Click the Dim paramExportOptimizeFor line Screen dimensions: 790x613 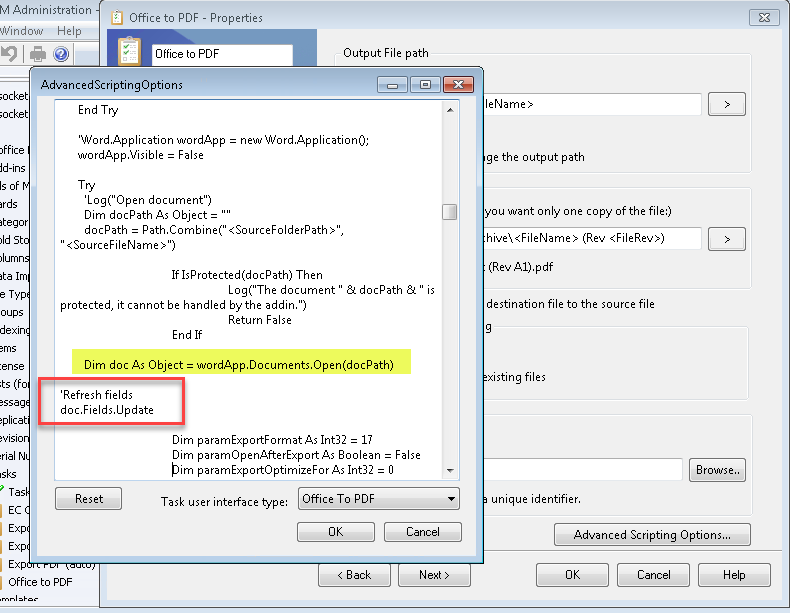click(x=283, y=470)
